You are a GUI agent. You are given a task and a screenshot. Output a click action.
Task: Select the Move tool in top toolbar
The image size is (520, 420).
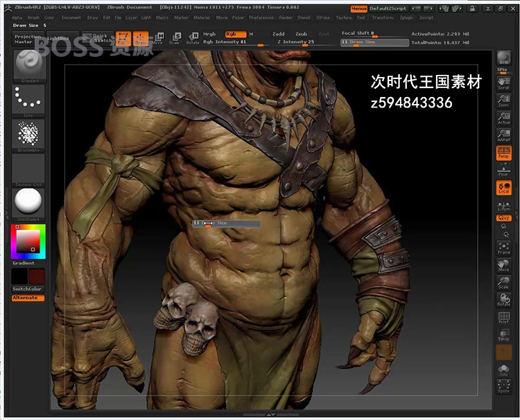[158, 38]
